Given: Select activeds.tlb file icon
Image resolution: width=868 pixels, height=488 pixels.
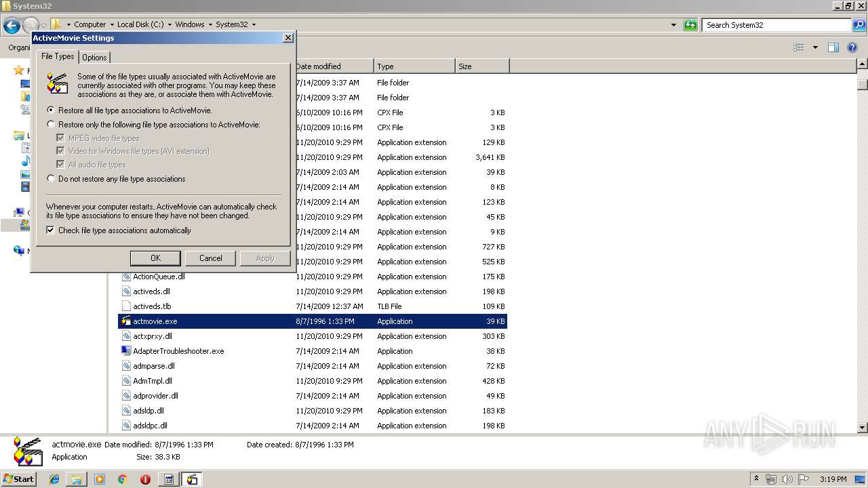Looking at the screenshot, I should (x=126, y=306).
